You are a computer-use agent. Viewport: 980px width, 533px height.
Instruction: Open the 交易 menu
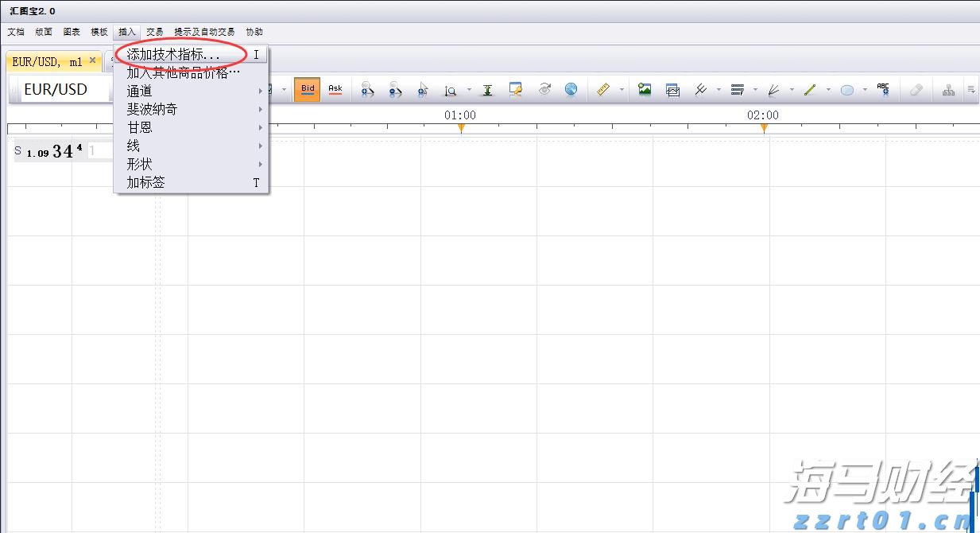pyautogui.click(x=154, y=32)
